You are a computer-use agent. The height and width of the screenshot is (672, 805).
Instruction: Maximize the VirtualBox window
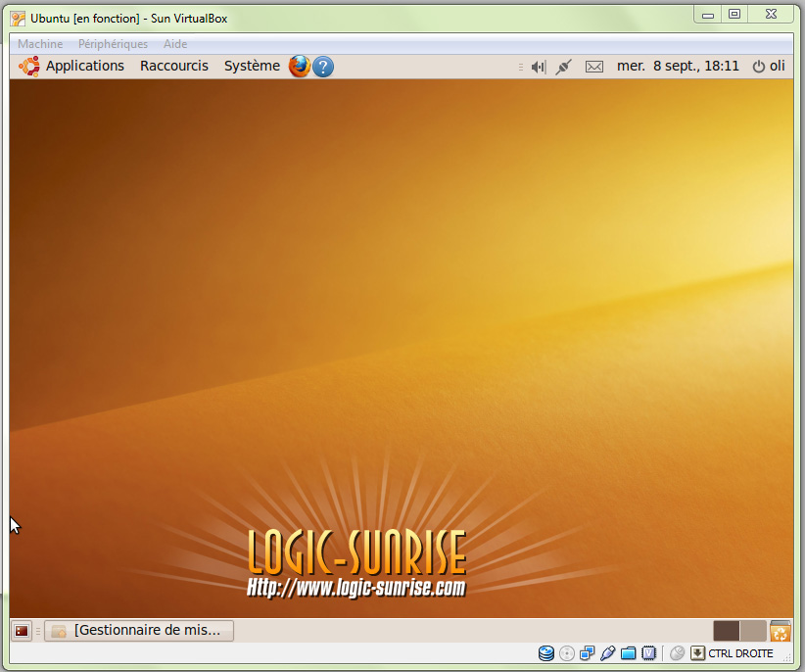coord(734,15)
